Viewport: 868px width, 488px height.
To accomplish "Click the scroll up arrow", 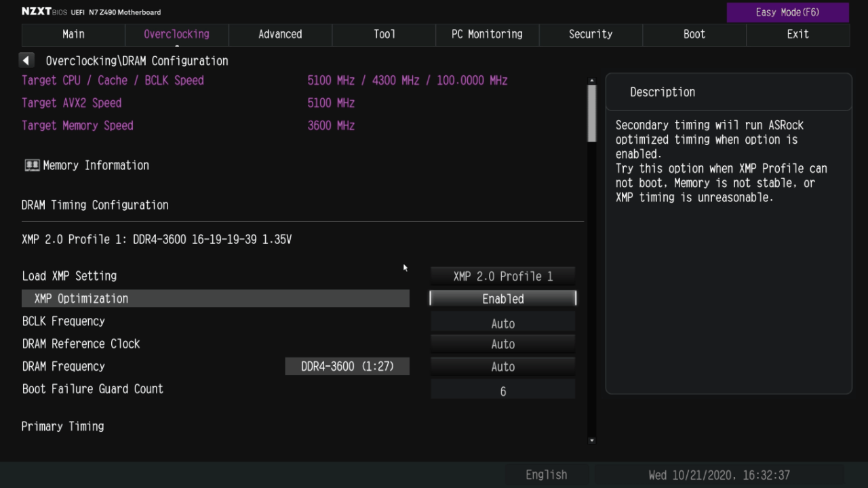I will (591, 81).
